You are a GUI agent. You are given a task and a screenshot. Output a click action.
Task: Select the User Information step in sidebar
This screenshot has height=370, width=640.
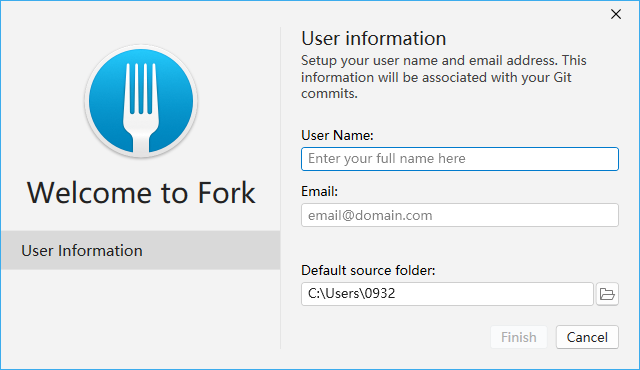click(x=140, y=250)
